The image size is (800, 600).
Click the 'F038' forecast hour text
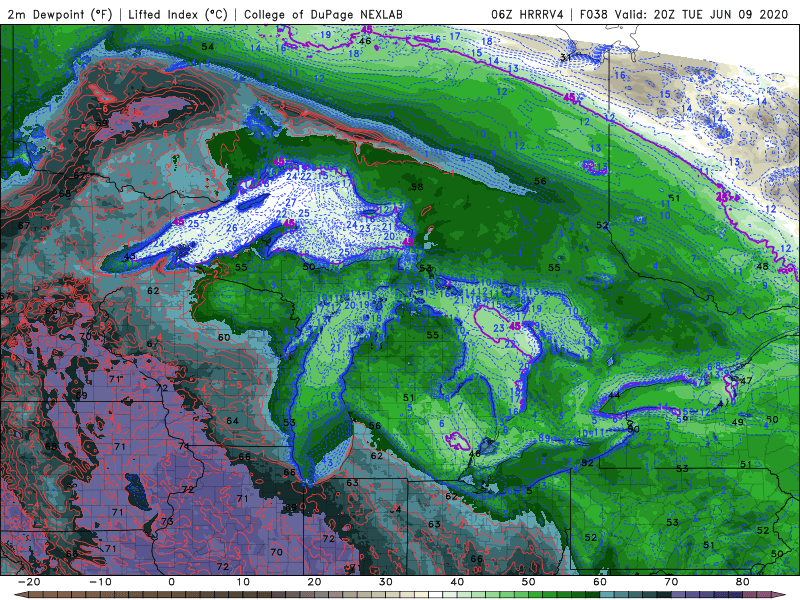pyautogui.click(x=594, y=14)
